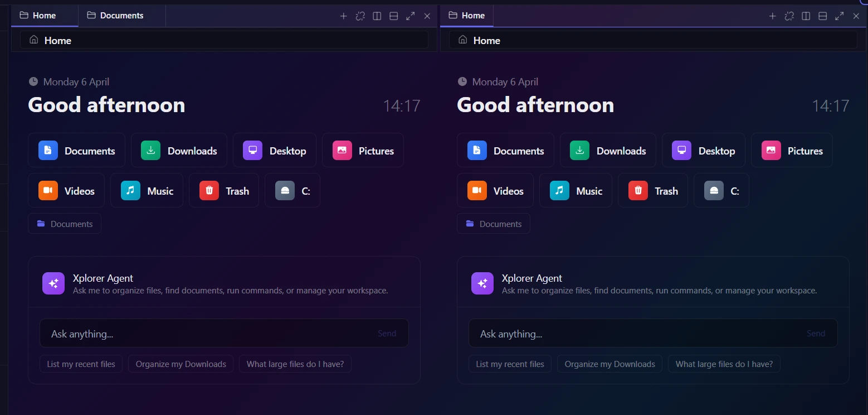The height and width of the screenshot is (415, 868).
Task: Go to Videos tile in the right pane
Action: pyautogui.click(x=495, y=190)
